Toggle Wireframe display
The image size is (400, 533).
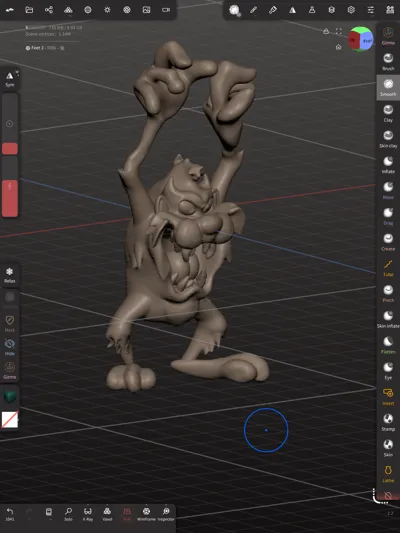[146, 514]
